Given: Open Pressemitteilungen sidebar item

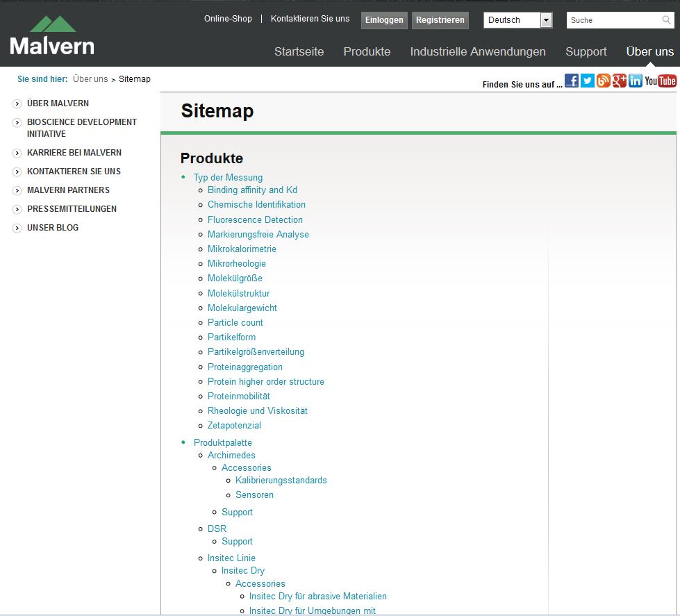Looking at the screenshot, I should click(72, 209).
